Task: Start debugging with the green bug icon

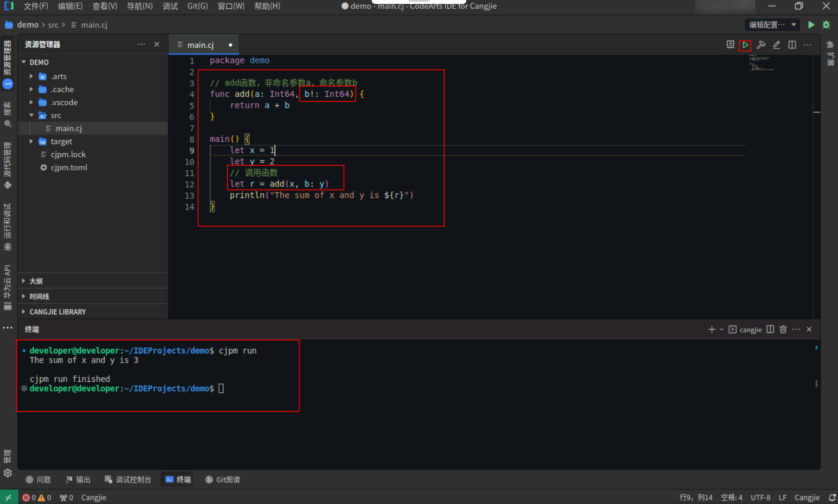Action: click(x=826, y=25)
